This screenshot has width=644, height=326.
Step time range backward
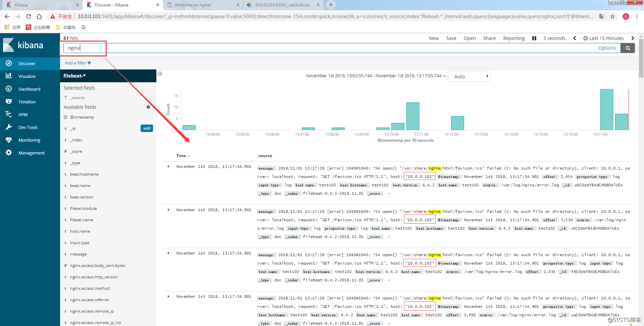point(575,38)
